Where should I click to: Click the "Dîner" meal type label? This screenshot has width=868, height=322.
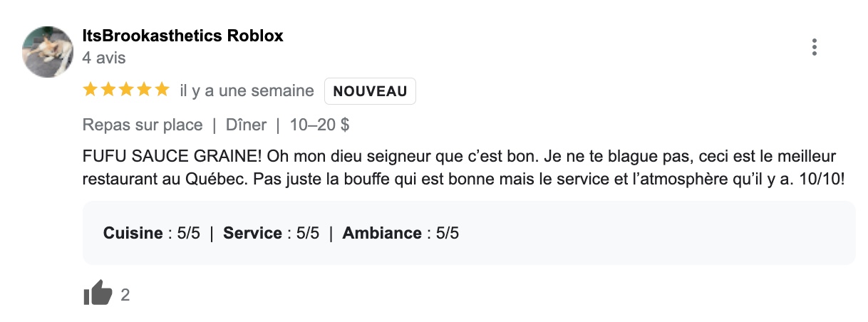coord(246,125)
